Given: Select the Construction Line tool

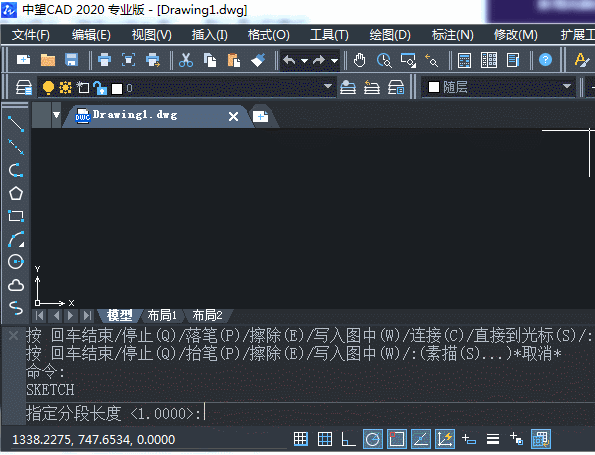Looking at the screenshot, I should (16, 147).
